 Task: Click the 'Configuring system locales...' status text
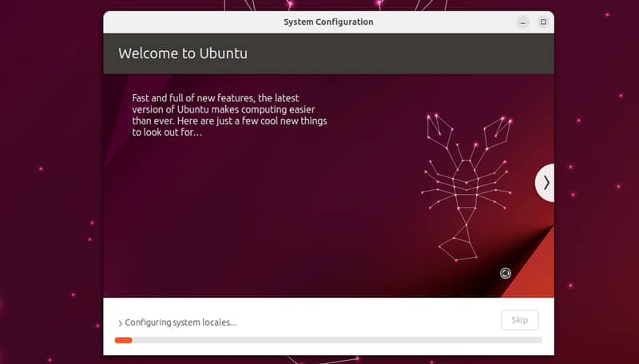(181, 322)
